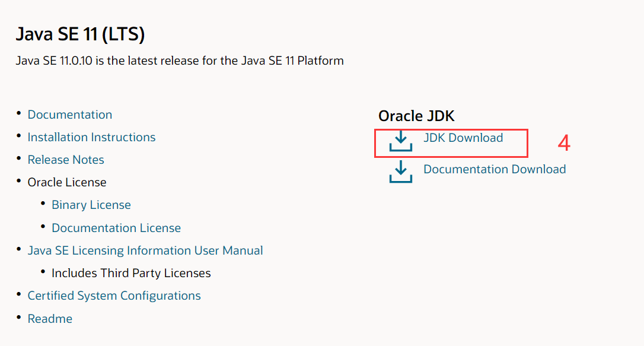Click the JDK Download arrow icon
This screenshot has height=346, width=644.
click(401, 142)
